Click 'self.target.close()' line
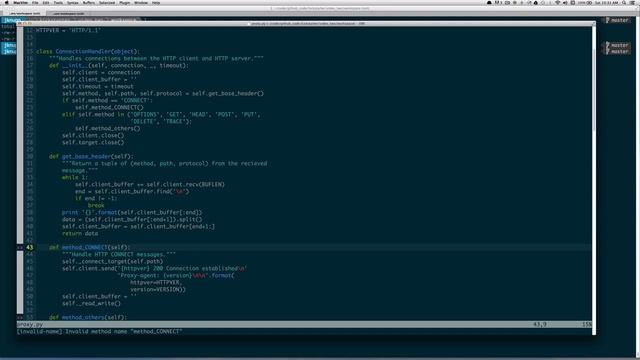Image resolution: width=640 pixels, height=360 pixels. [x=93, y=142]
